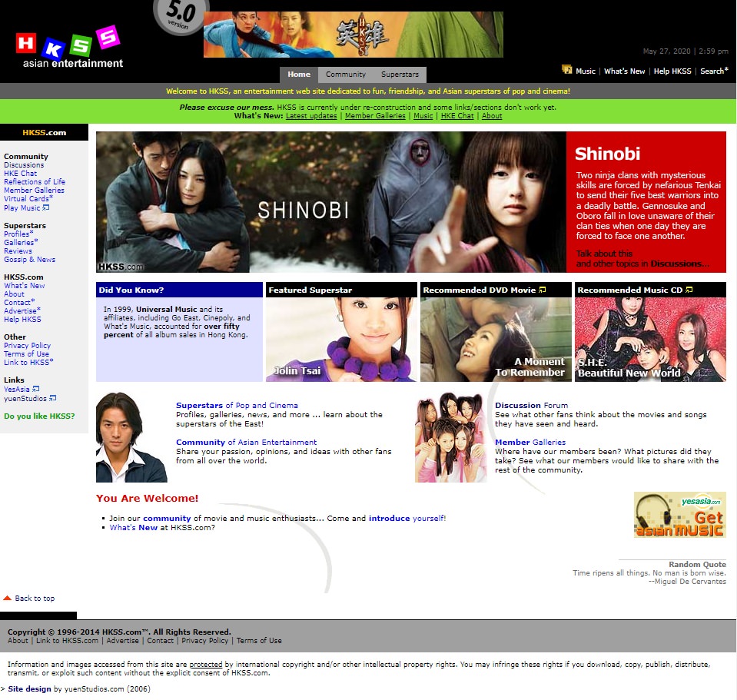Click the red Back to top arrow
The image size is (737, 700).
point(7,598)
